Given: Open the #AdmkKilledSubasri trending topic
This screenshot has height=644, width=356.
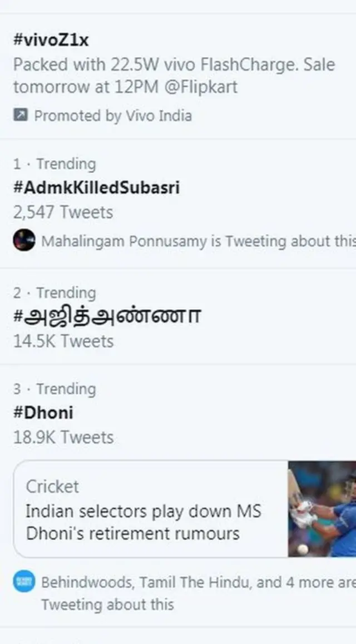Looking at the screenshot, I should [x=97, y=187].
